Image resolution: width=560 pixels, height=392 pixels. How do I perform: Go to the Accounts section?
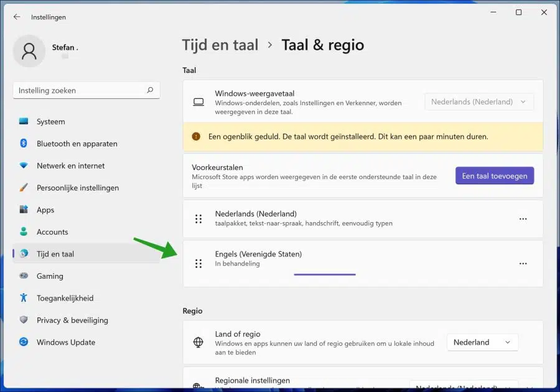86,231
